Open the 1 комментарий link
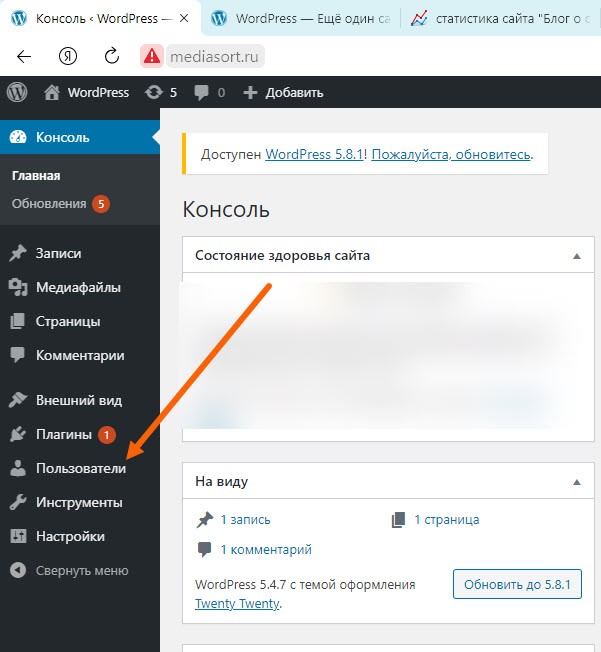601x652 pixels. (266, 549)
